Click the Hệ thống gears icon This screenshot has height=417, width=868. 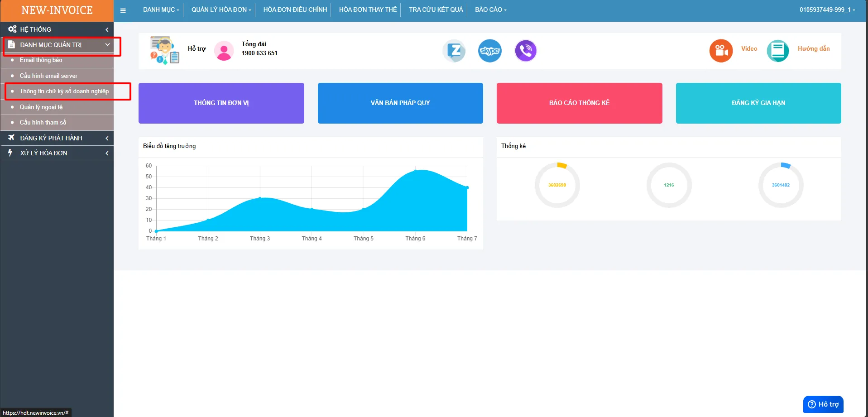pyautogui.click(x=12, y=29)
